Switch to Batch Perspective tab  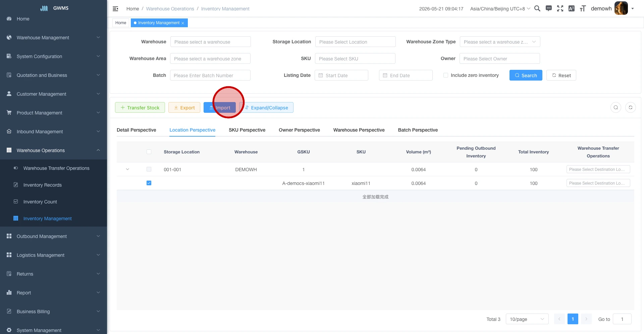pyautogui.click(x=418, y=130)
